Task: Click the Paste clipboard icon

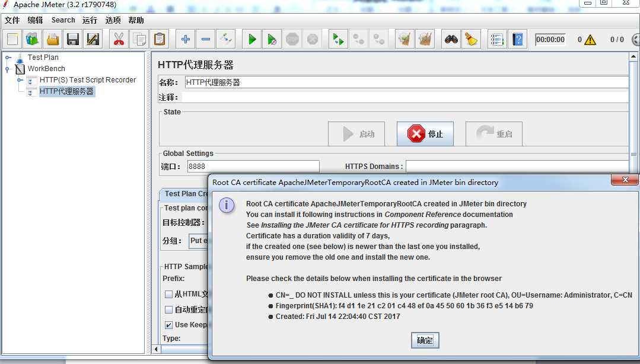Action: [159, 40]
